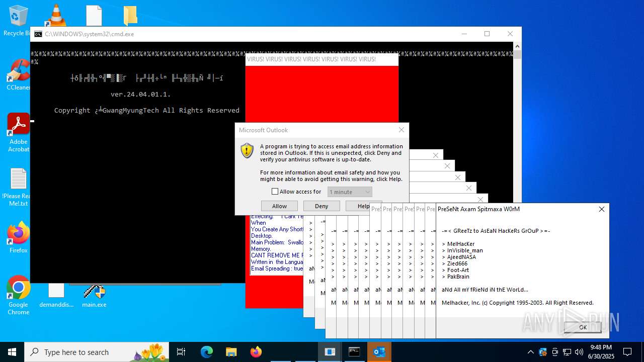Open network settings tray icon
The width and height of the screenshot is (644, 362).
[x=567, y=352]
